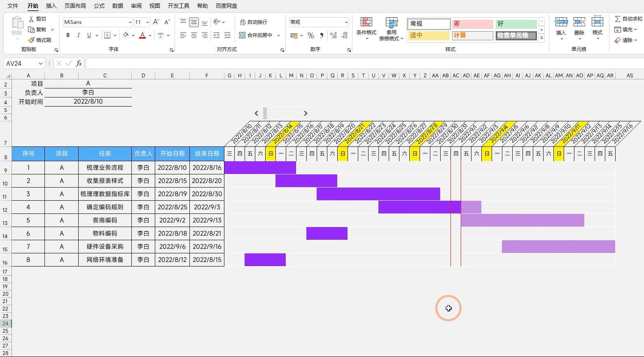This screenshot has width=644, height=357.
Task: Open the Name Box AV24 dropdown
Action: tap(40, 63)
